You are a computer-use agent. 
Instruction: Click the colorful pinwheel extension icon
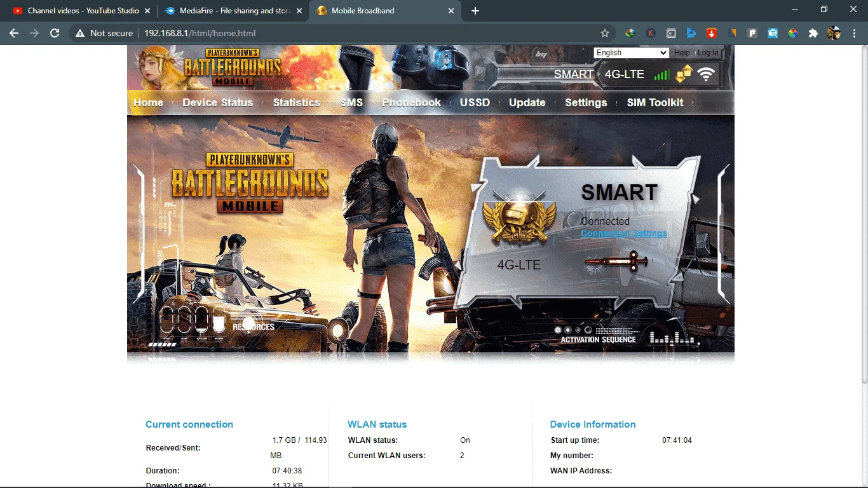[793, 33]
